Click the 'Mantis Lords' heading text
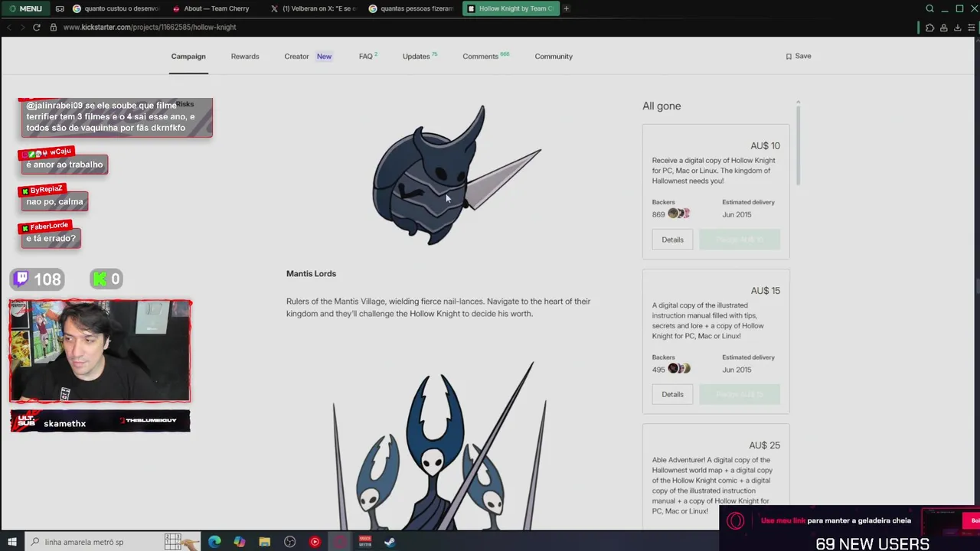This screenshot has width=980, height=551. tap(311, 273)
